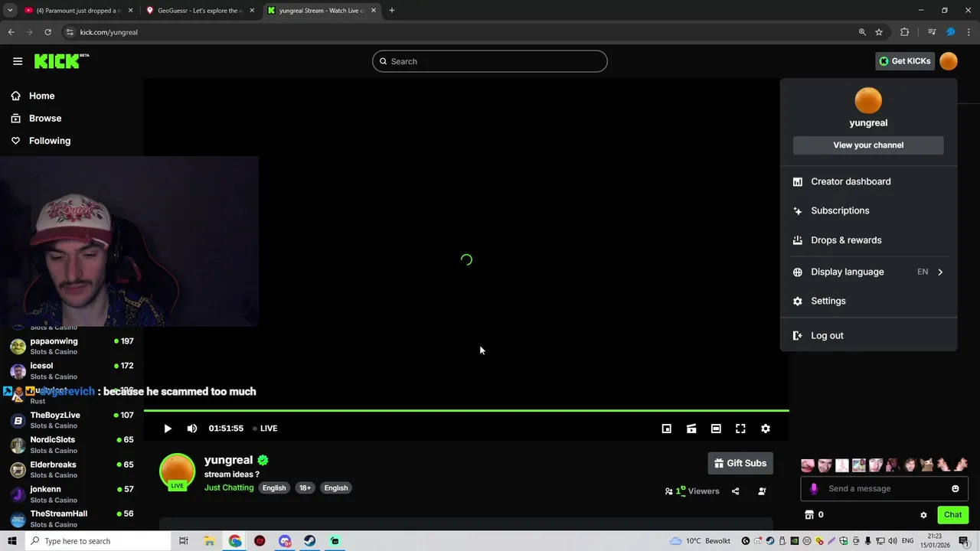Click the purple microphone icon in chat

tap(814, 489)
